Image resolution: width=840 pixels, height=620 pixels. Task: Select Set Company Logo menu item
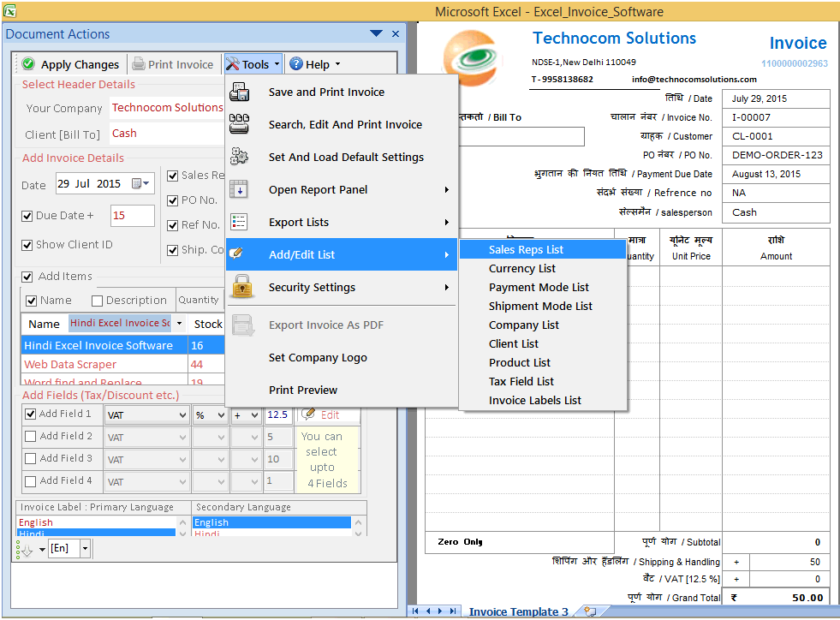point(342,357)
